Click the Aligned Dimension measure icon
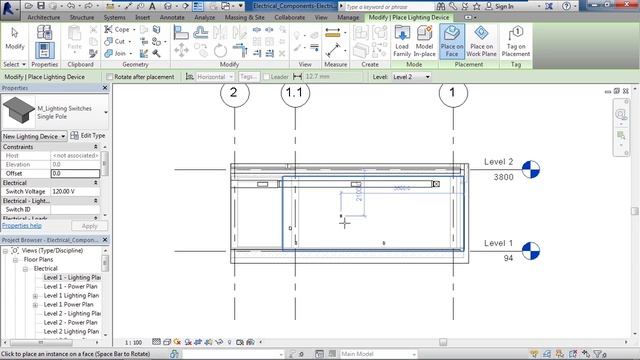Image resolution: width=640 pixels, height=360 pixels. pos(333,51)
